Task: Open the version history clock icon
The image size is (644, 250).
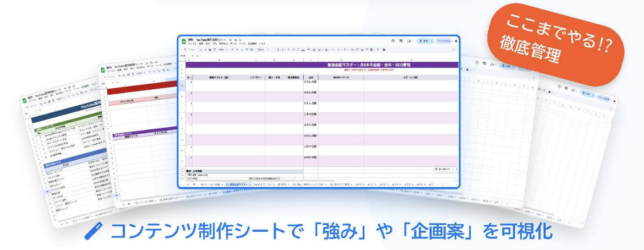Action: (x=392, y=41)
